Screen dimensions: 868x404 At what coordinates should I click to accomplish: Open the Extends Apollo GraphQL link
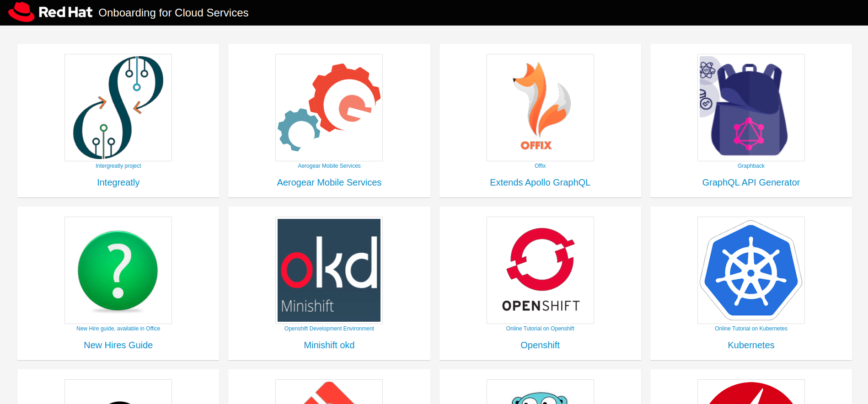point(540,182)
